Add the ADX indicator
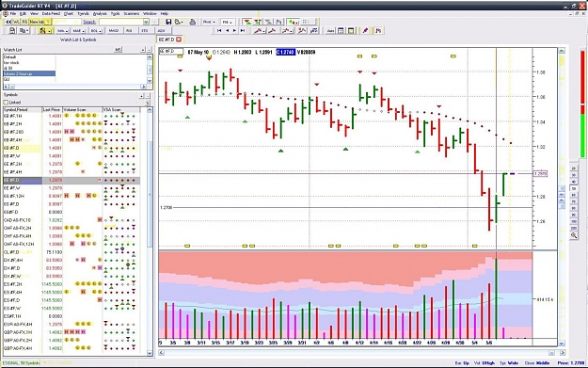 pyautogui.click(x=162, y=31)
